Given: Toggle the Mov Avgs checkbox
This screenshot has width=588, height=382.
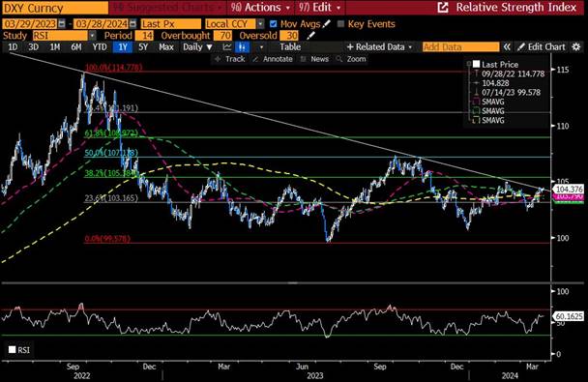Looking at the screenshot, I should [x=274, y=24].
